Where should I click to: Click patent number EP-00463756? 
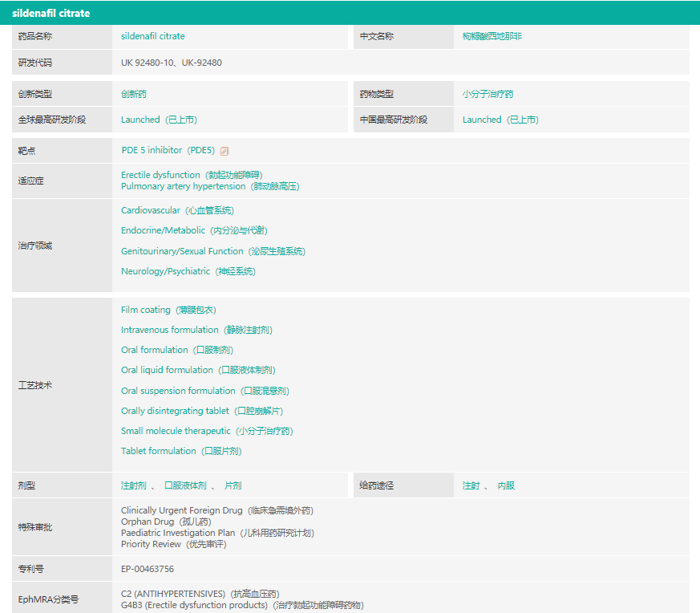(x=148, y=569)
